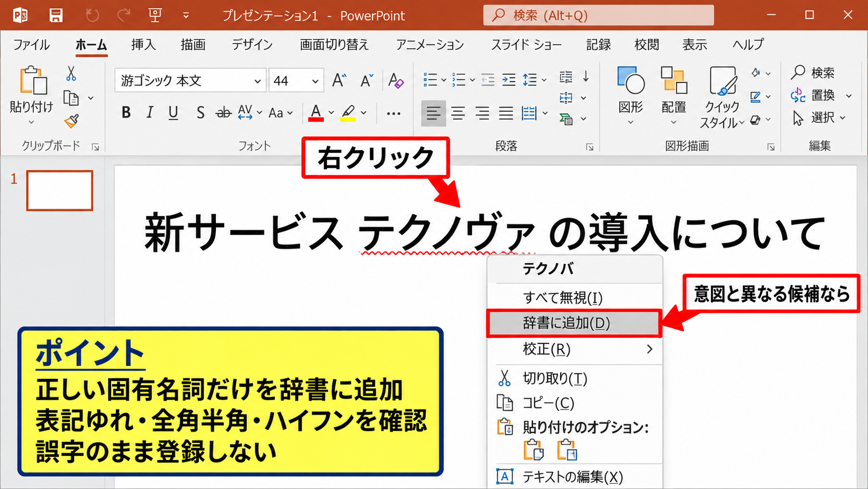
Task: Apply yellow text highlight color
Action: click(348, 113)
